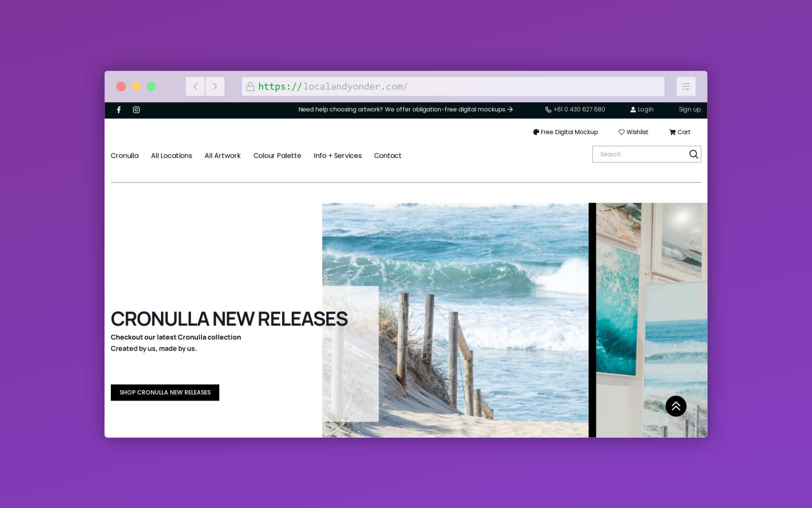The width and height of the screenshot is (812, 508).
Task: Click Shop Cronulla New Releases button
Action: point(165,392)
